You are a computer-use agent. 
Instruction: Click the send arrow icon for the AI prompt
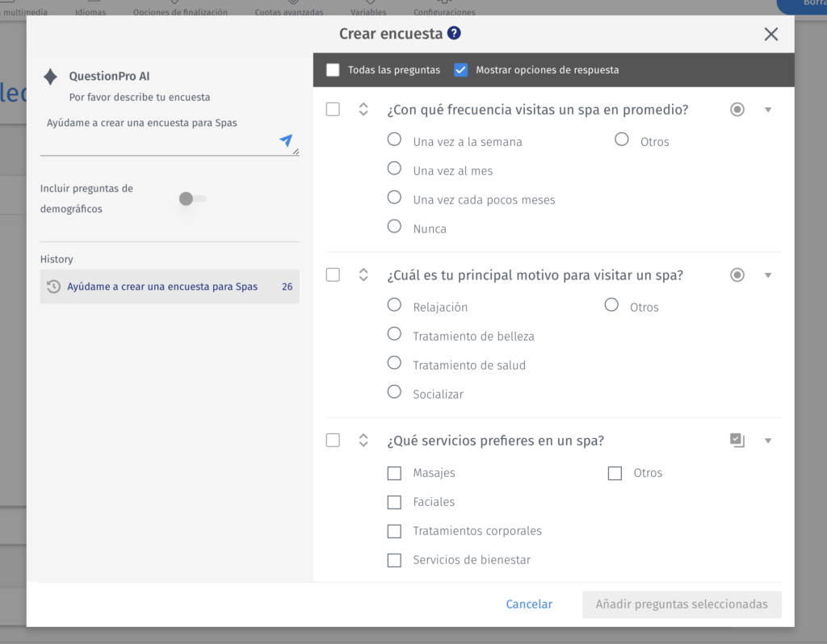(286, 140)
